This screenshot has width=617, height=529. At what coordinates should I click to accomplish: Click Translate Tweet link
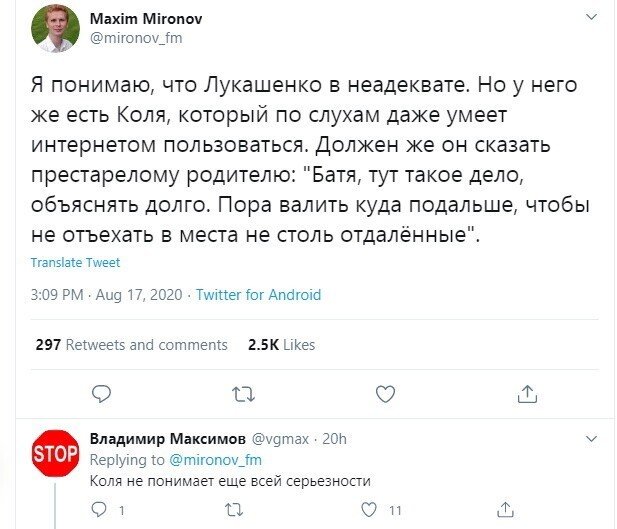coord(75,263)
